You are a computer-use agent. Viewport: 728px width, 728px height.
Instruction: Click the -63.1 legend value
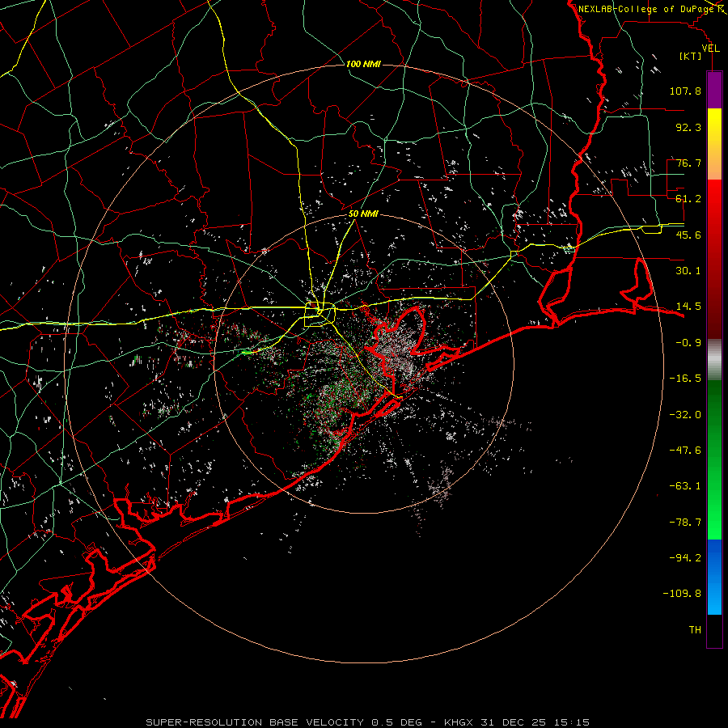(x=685, y=486)
